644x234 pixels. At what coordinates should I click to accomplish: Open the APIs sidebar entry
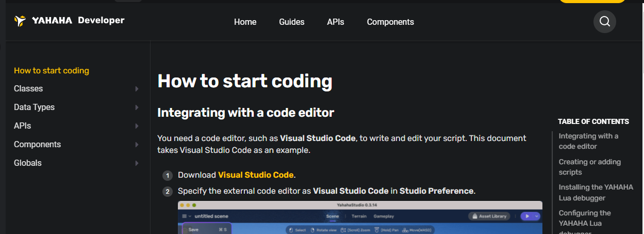[23, 126]
